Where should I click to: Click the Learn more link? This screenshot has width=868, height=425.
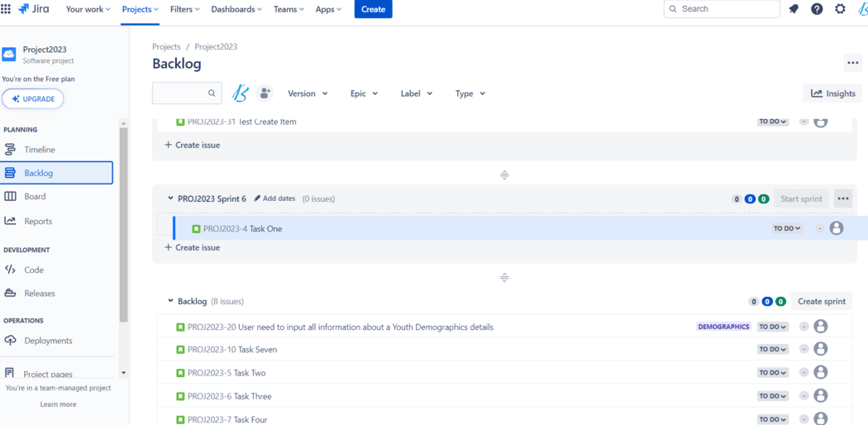(58, 404)
